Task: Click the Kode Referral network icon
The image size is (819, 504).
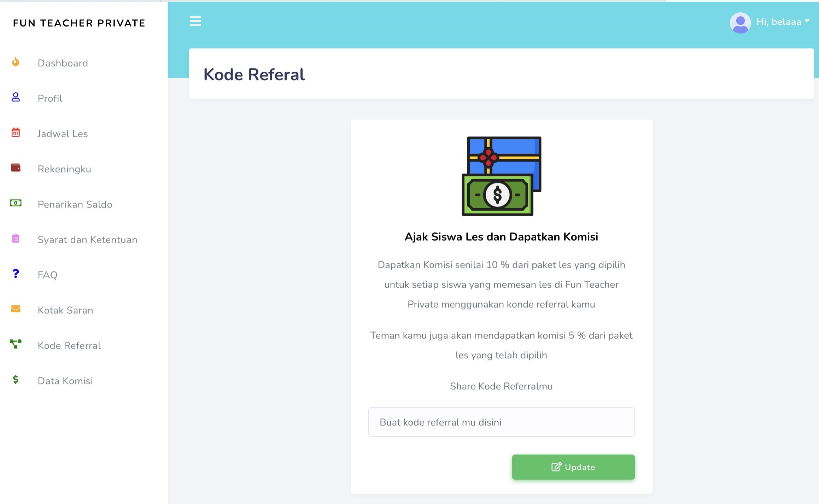Action: pos(16,344)
